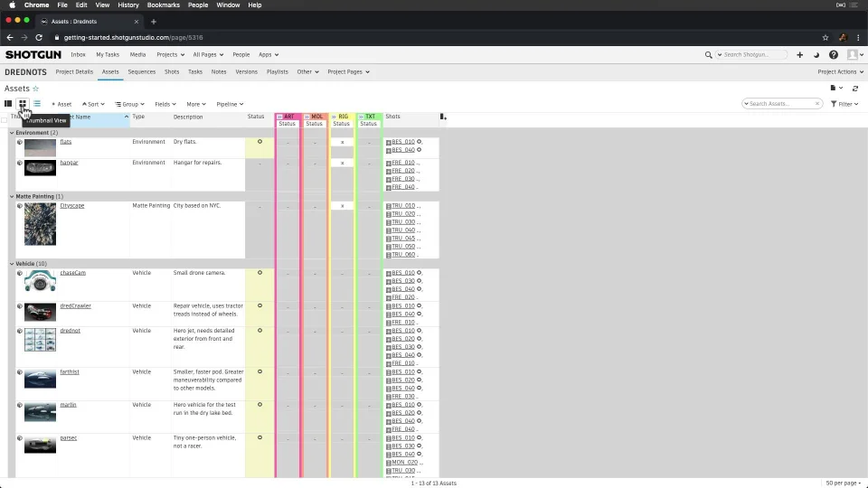Collapse the Vehicle group
Image resolution: width=868 pixels, height=488 pixels.
[12, 264]
